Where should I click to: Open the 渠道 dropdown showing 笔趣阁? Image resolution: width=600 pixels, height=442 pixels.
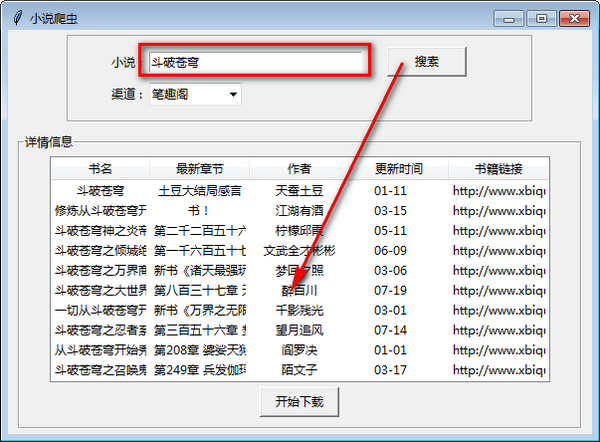[x=195, y=94]
